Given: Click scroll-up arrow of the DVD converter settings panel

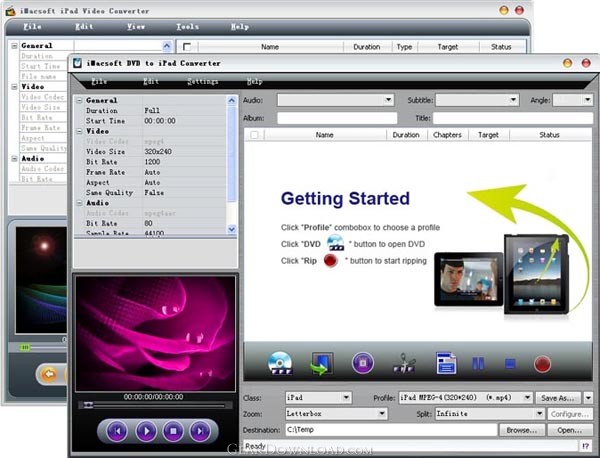Looking at the screenshot, I should coord(232,101).
